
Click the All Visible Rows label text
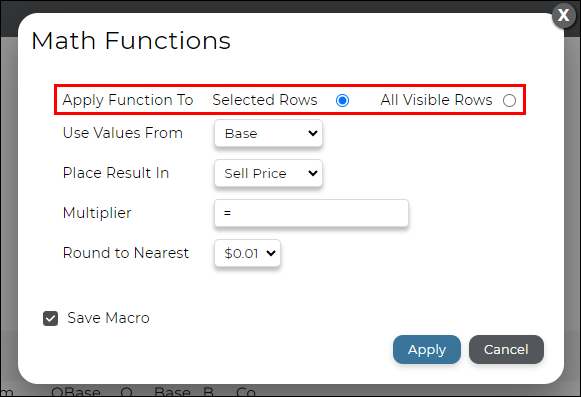(x=436, y=100)
